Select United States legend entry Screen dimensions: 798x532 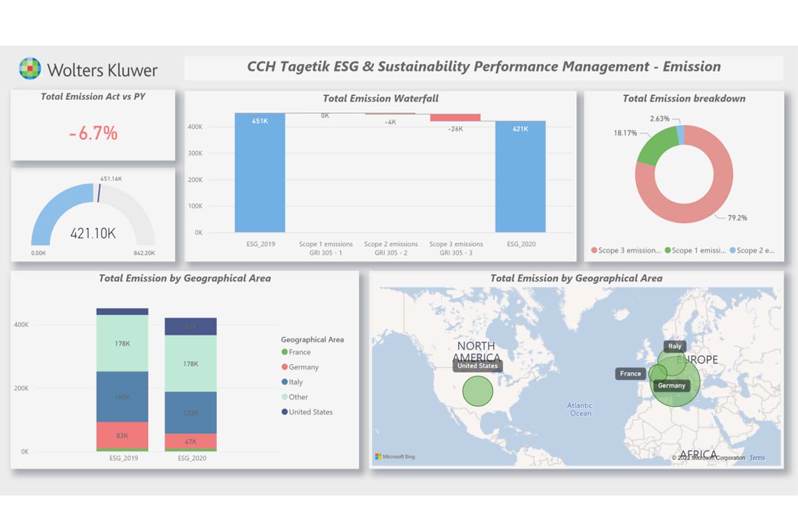tap(310, 412)
